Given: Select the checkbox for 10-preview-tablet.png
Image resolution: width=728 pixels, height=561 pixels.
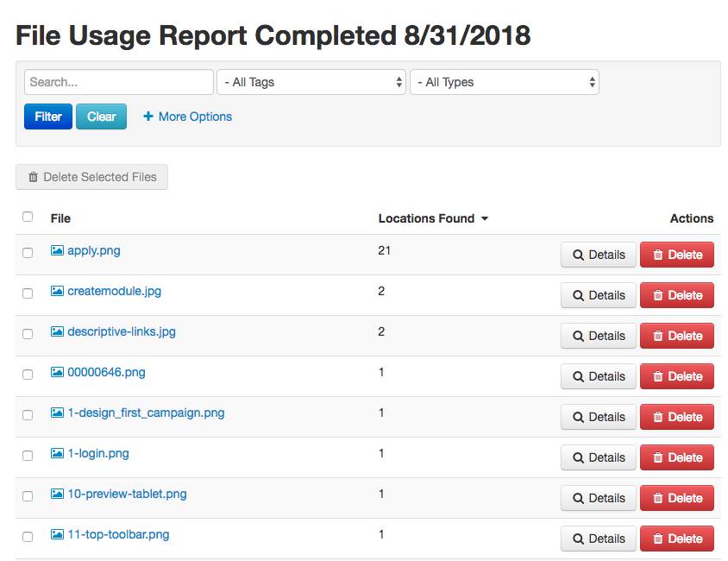Looking at the screenshot, I should coord(28,496).
